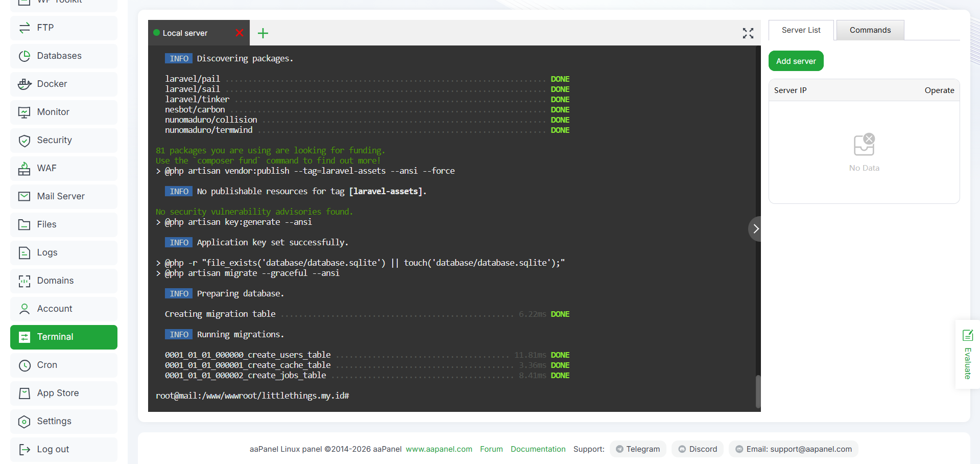
Task: Click 'No security vulnerability advisories found.' text
Action: pyautogui.click(x=254, y=212)
